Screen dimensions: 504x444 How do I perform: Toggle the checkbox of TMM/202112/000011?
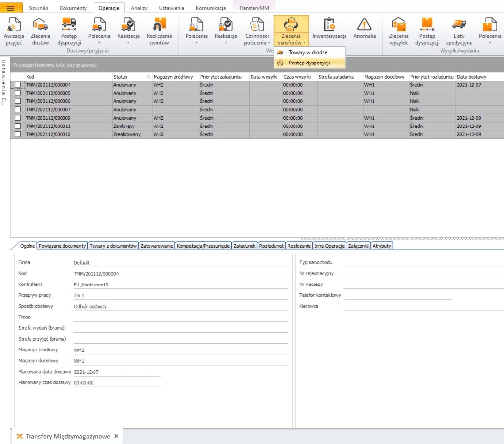(x=18, y=126)
